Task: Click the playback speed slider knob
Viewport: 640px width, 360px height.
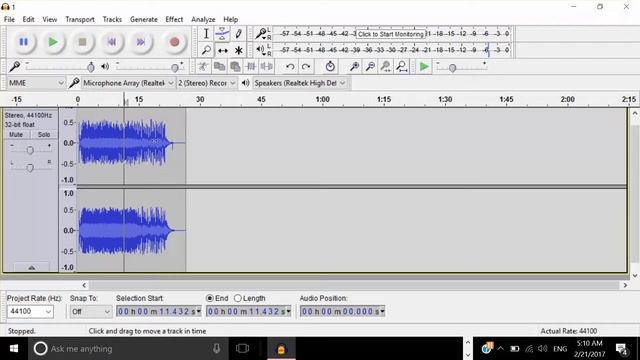Action: click(452, 68)
